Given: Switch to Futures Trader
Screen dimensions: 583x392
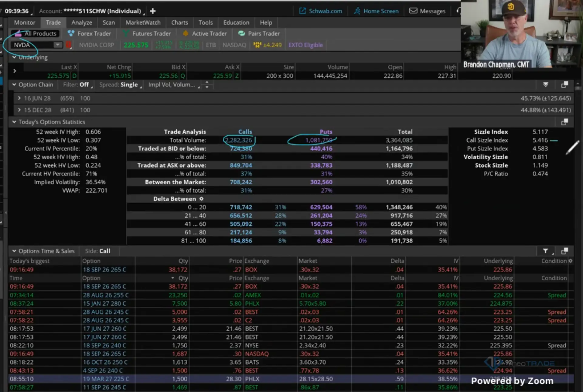Looking at the screenshot, I should pyautogui.click(x=147, y=33).
